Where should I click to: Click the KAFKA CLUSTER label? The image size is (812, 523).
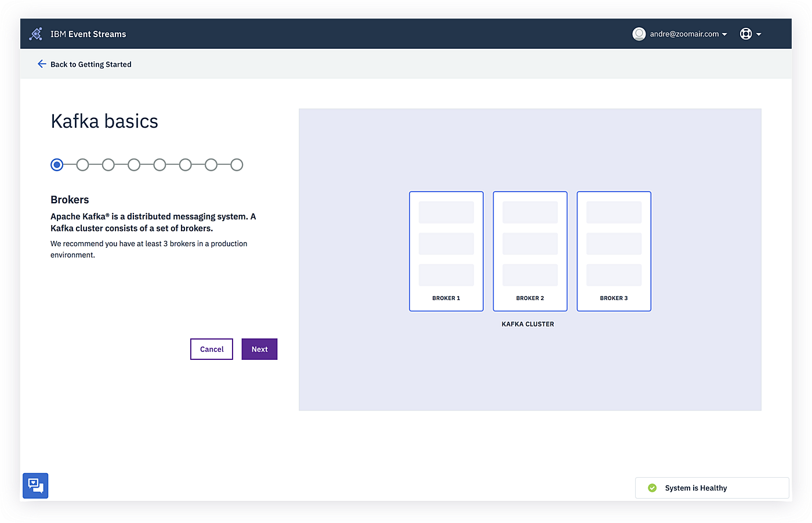[x=528, y=324]
